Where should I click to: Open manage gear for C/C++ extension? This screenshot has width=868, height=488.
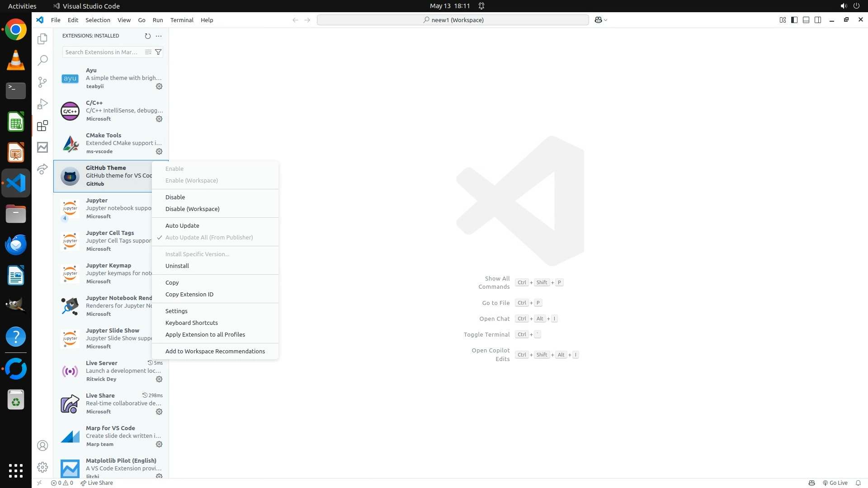click(x=159, y=119)
